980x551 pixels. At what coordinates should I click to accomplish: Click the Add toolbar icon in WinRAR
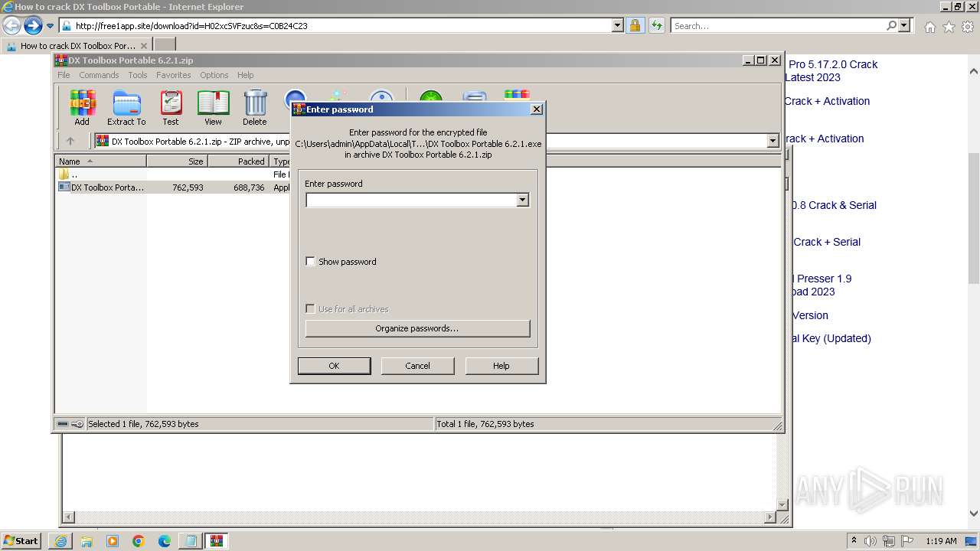tap(82, 108)
